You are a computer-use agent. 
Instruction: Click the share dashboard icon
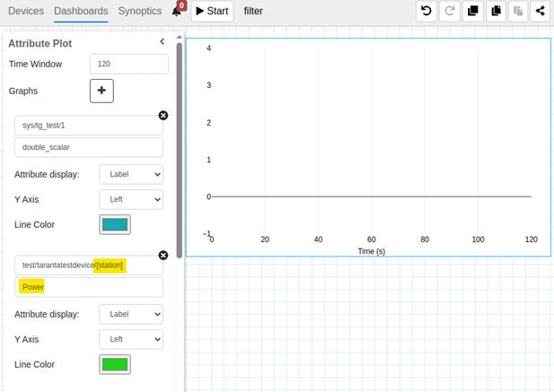click(x=541, y=11)
